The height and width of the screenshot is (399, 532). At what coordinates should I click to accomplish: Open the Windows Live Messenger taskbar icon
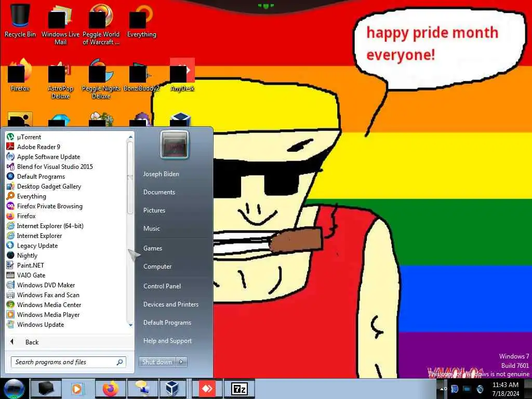click(142, 389)
